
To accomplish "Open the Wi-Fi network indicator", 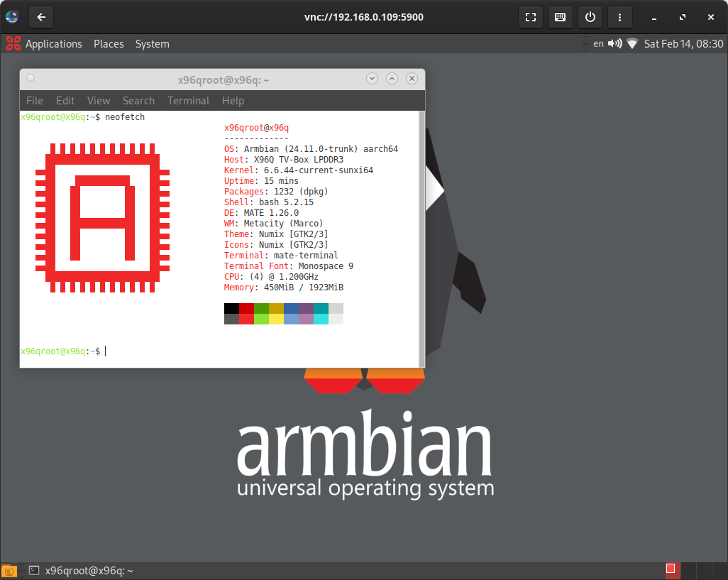I will (632, 43).
